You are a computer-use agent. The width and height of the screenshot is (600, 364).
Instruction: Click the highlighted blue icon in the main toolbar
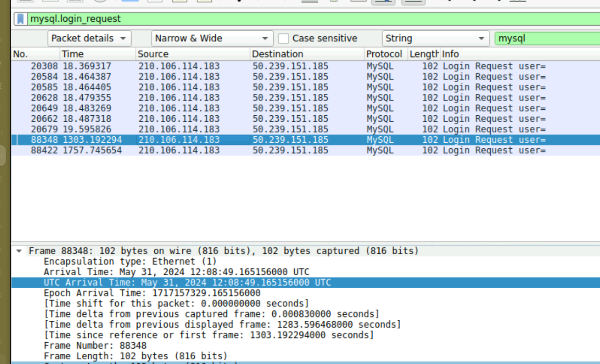tap(129, 2)
